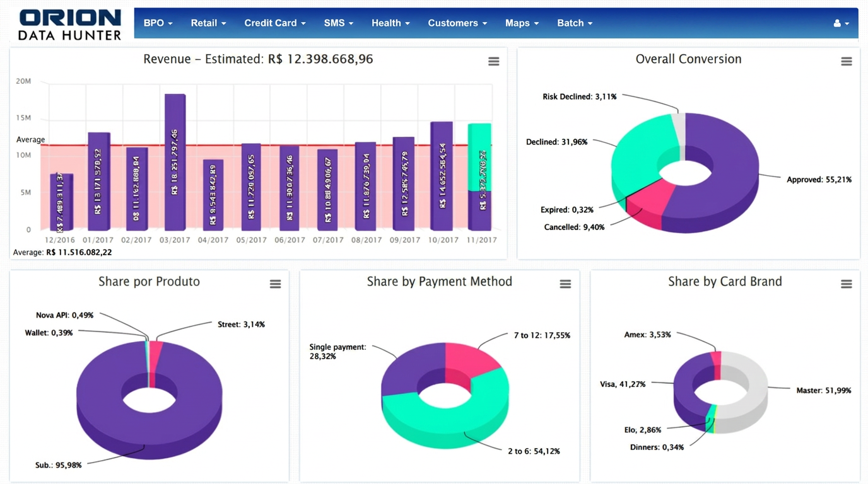Click the Orion Data Hunter logo
The width and height of the screenshot is (868, 484).
(69, 24)
